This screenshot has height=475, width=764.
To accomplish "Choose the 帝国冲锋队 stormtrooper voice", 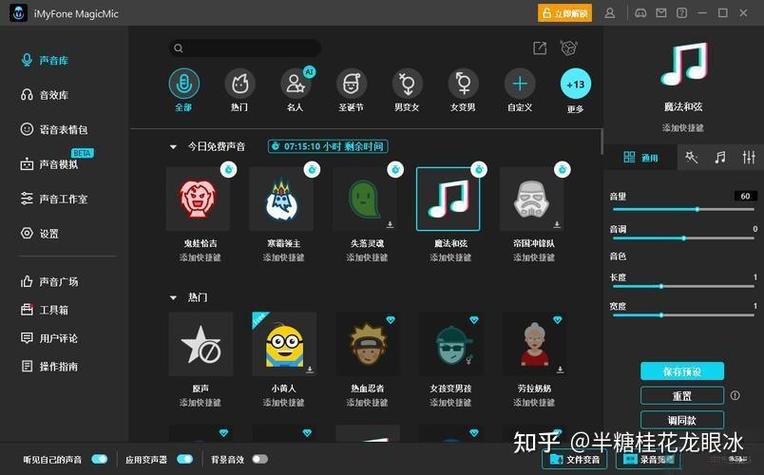I will pyautogui.click(x=532, y=199).
